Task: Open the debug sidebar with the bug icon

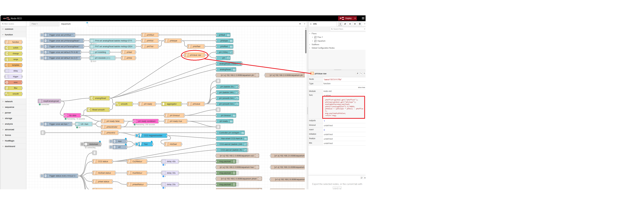Action: (350, 24)
